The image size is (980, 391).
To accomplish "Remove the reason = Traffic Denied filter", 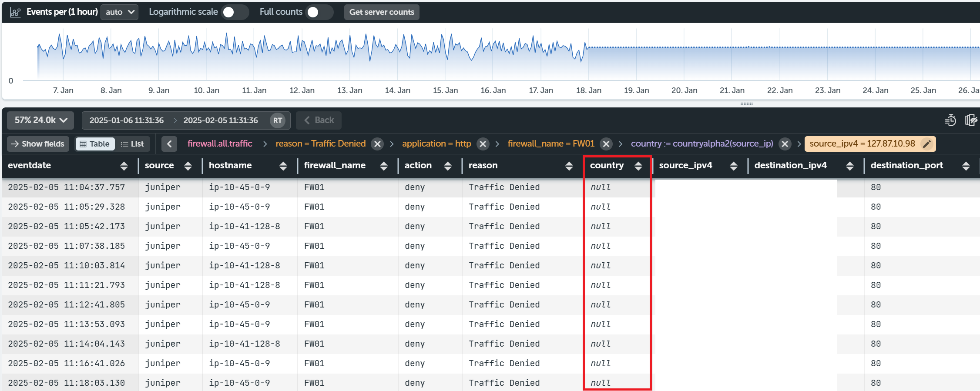I will click(377, 144).
